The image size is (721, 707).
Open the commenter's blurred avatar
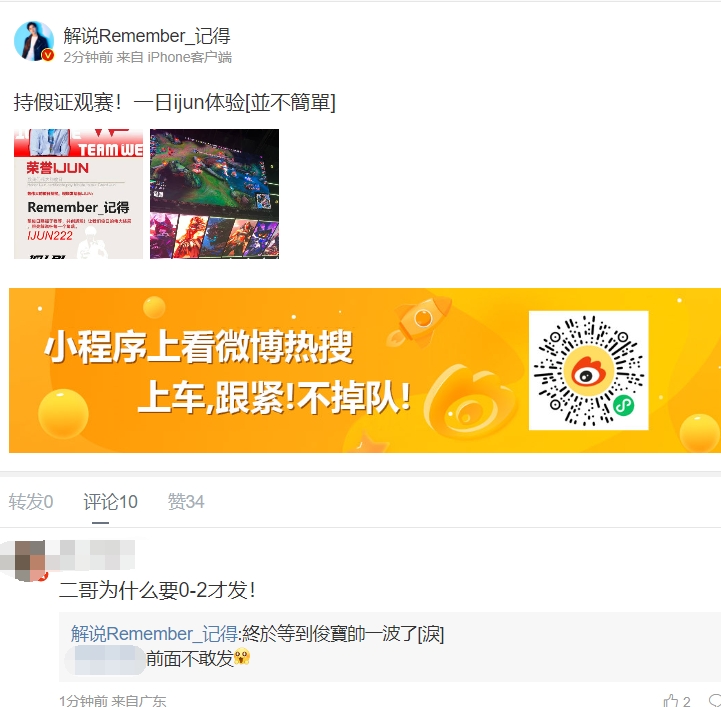click(30, 560)
